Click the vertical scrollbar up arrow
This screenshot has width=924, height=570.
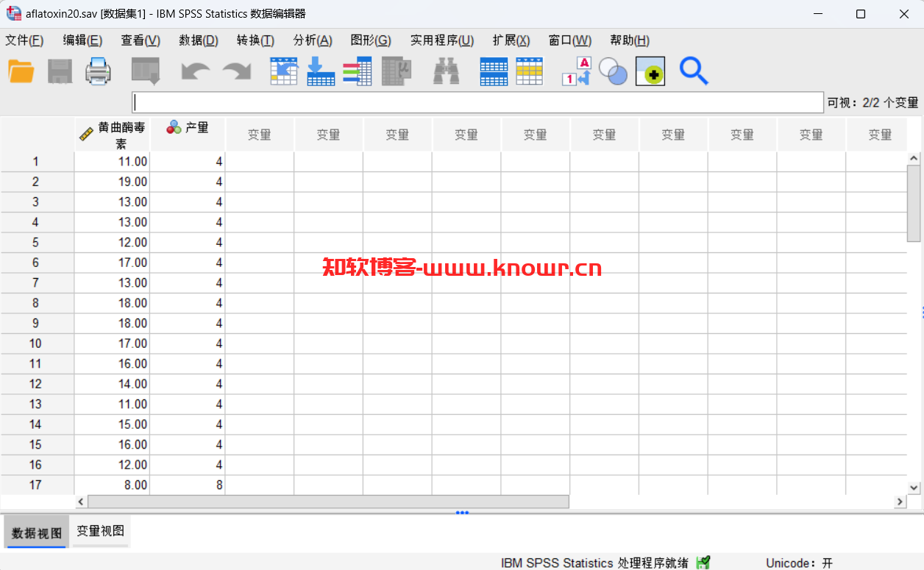[914, 158]
